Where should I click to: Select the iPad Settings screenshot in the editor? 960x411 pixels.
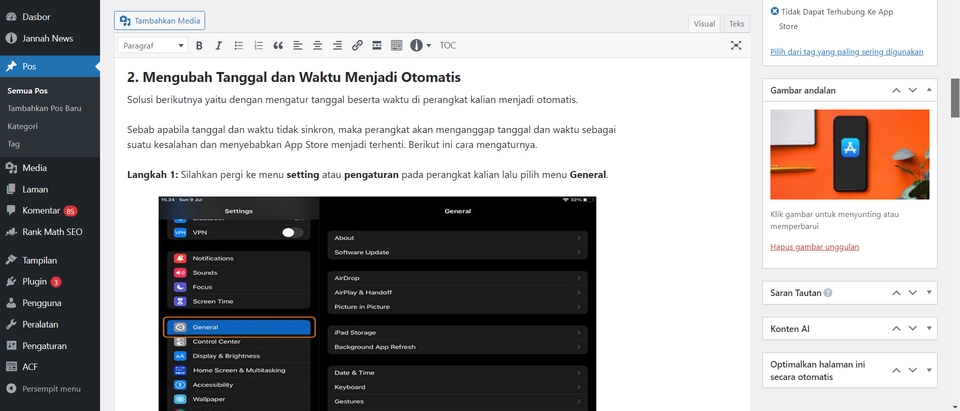[x=377, y=303]
